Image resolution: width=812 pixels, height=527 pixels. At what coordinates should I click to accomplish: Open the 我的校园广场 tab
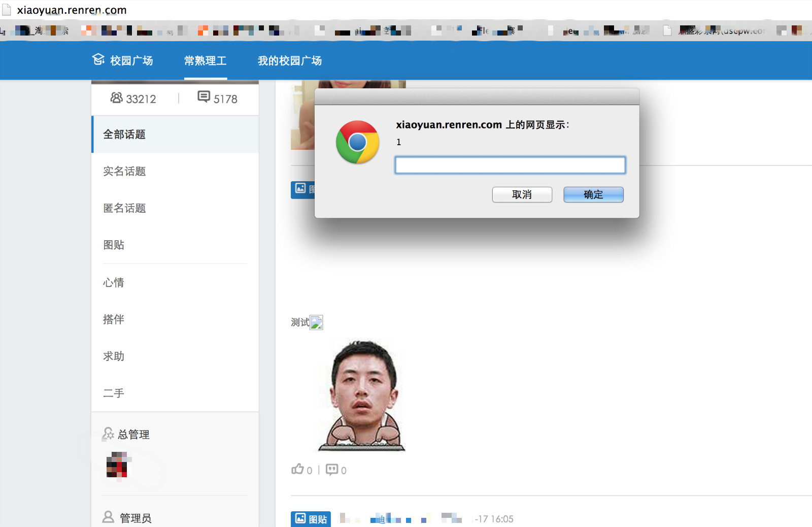(289, 60)
